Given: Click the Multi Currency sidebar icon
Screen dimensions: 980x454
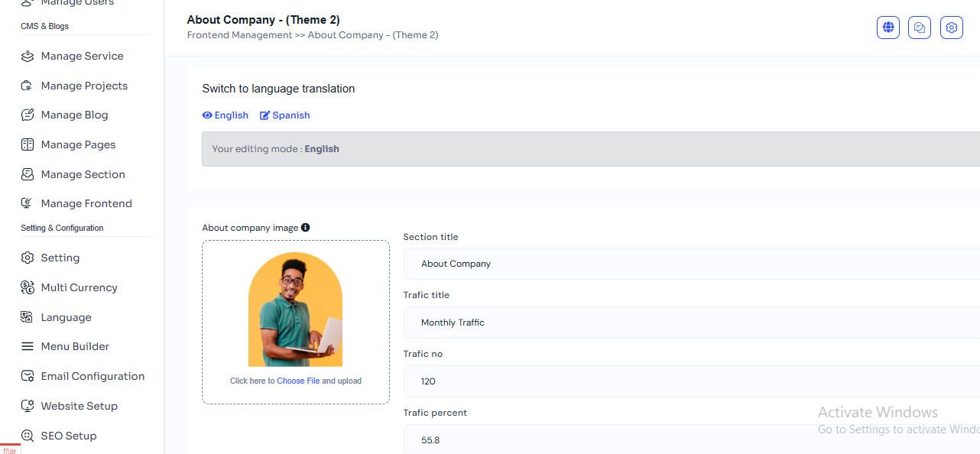Looking at the screenshot, I should (x=28, y=287).
